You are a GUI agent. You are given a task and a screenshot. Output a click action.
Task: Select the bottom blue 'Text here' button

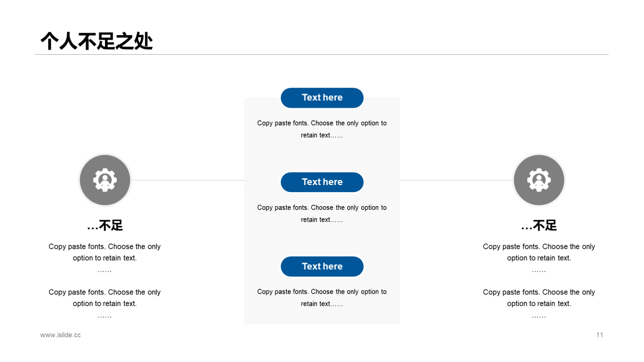click(x=322, y=266)
